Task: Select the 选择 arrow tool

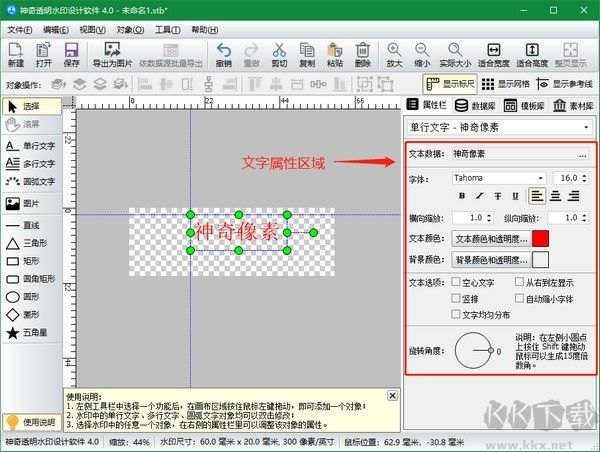Action: [x=31, y=106]
